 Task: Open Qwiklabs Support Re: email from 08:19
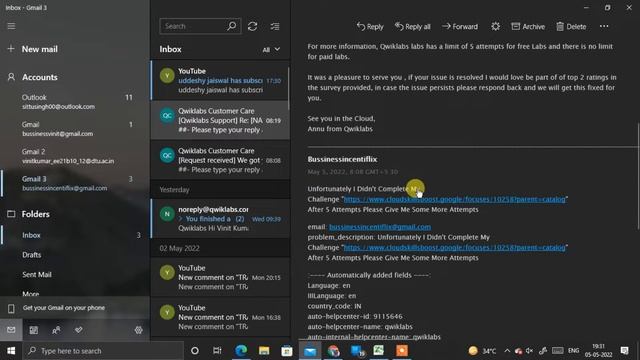point(220,120)
